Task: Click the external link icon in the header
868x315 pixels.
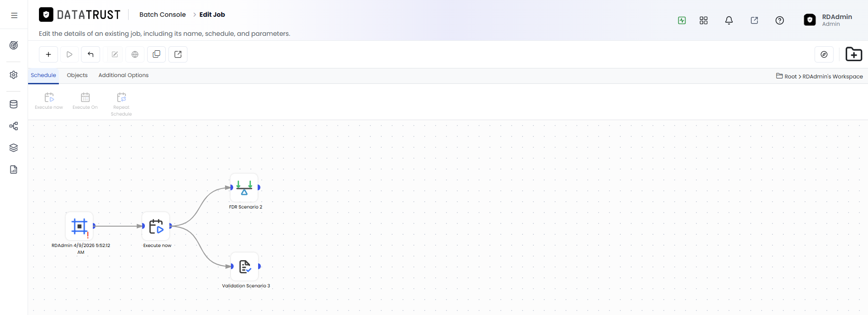Action: point(754,20)
